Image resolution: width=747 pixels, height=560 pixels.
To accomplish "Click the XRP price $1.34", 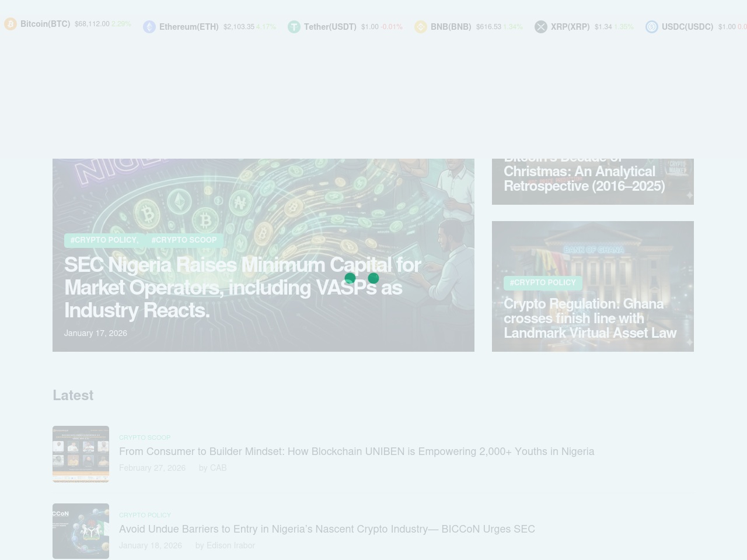I will pyautogui.click(x=603, y=27).
